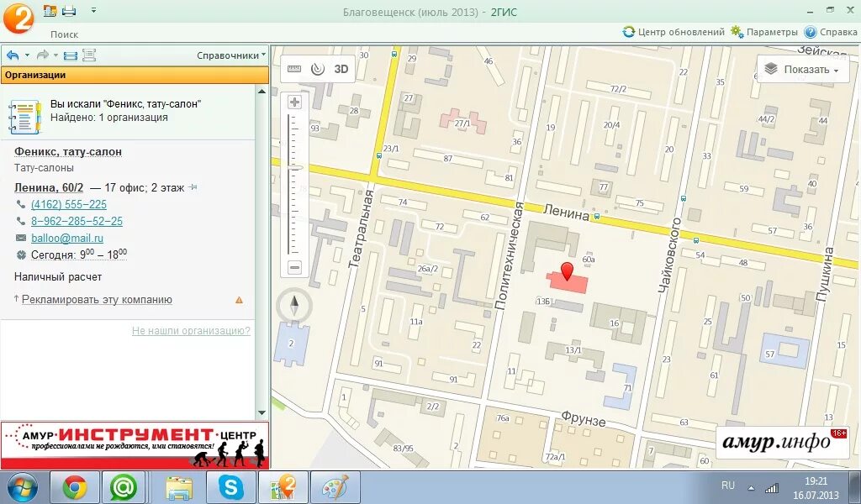The image size is (861, 504).
Task: Click the 8-962-285-52-25 mobile number
Action: tap(77, 222)
